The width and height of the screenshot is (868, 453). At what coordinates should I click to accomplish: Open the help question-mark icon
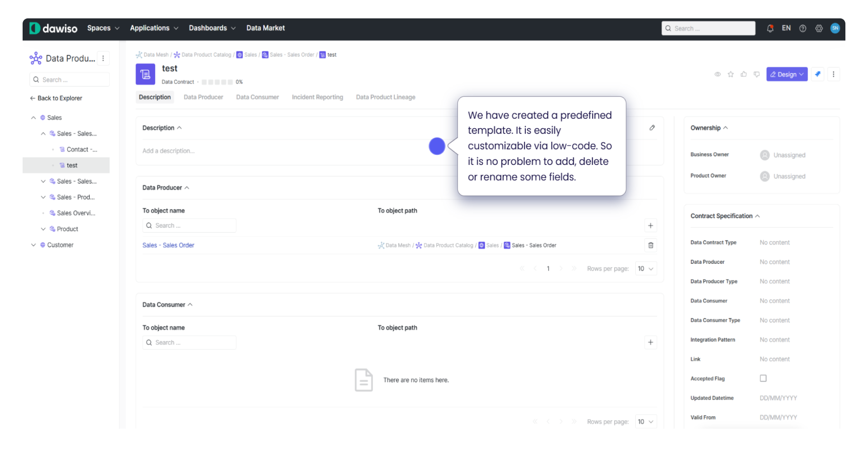click(802, 28)
